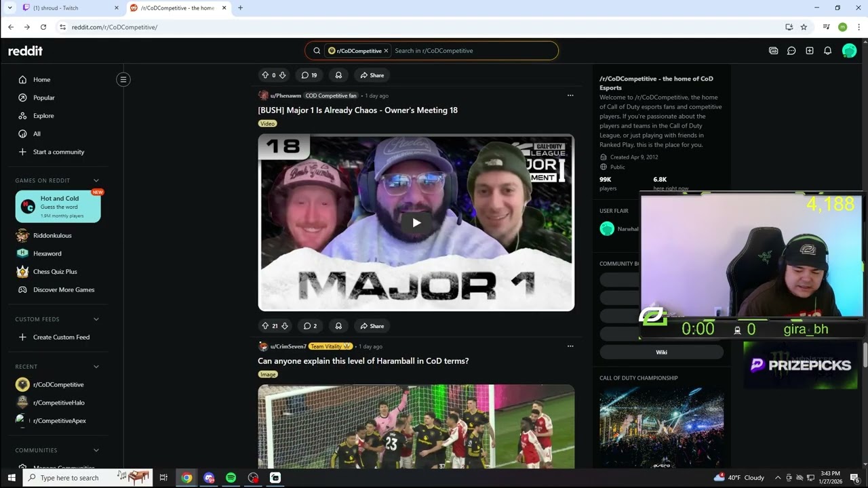The height and width of the screenshot is (488, 868).
Task: Start a community
Action: tap(58, 152)
